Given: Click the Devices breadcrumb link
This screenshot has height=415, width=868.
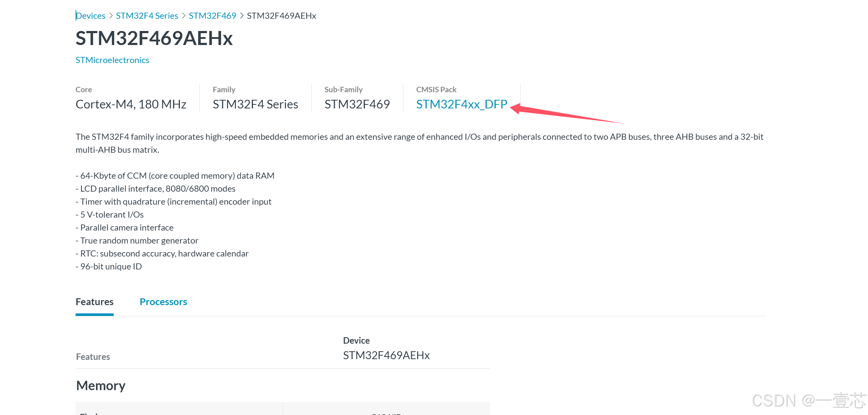Looking at the screenshot, I should [90, 16].
